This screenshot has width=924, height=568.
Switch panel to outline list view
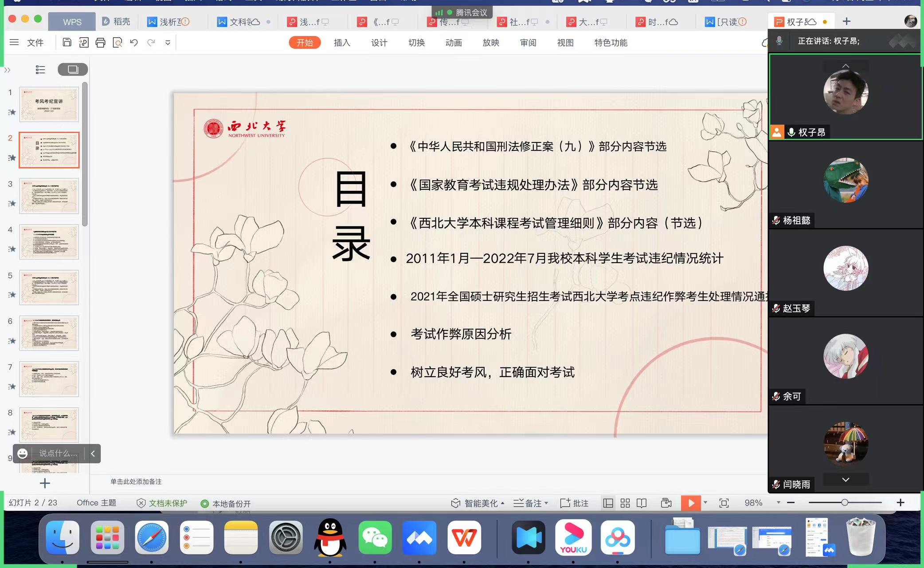(40, 70)
